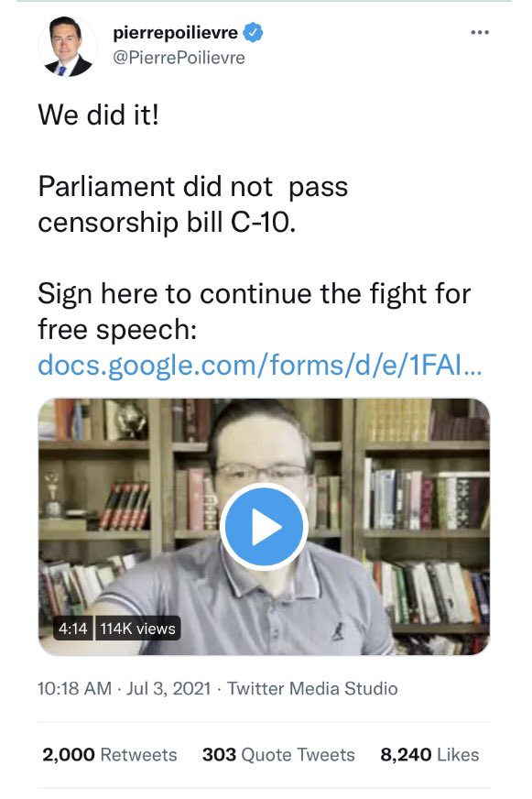
Task: Open pierrepoilievre's profile picture
Action: pyautogui.click(x=67, y=47)
